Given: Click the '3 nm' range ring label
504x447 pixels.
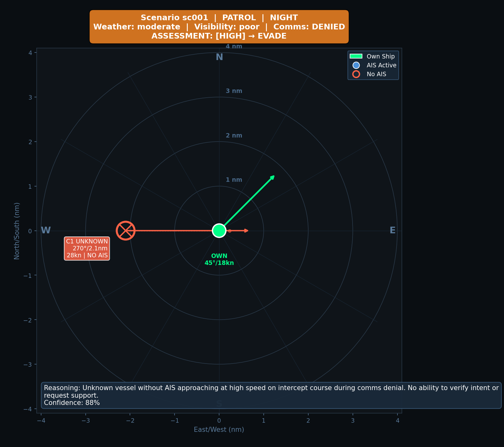Looking at the screenshot, I should point(234,91).
